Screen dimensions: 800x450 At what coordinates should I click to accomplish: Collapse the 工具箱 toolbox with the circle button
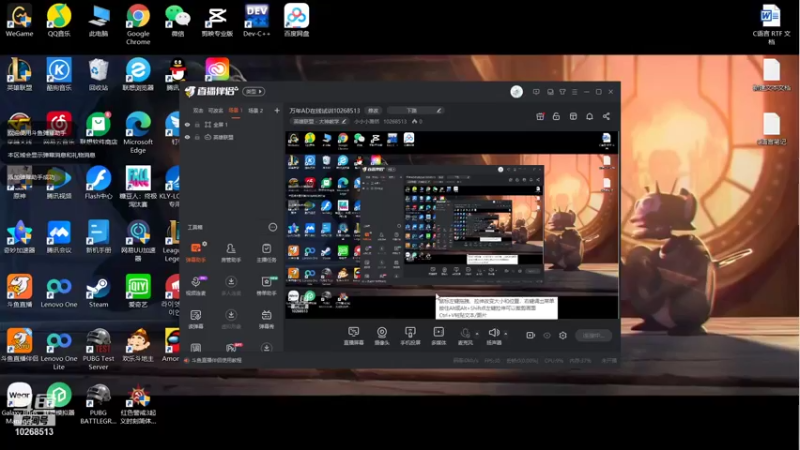point(273,227)
